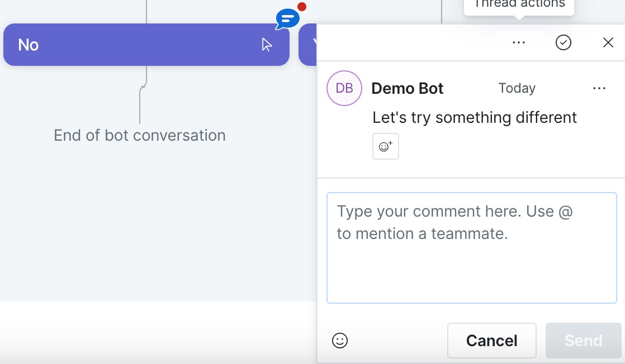Select the 'No' reply button node

(146, 45)
